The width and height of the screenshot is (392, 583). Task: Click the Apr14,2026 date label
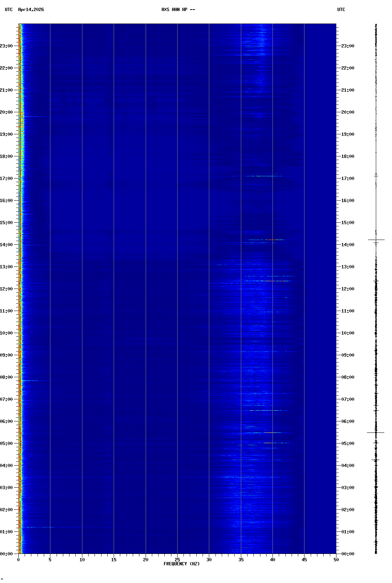click(x=31, y=10)
